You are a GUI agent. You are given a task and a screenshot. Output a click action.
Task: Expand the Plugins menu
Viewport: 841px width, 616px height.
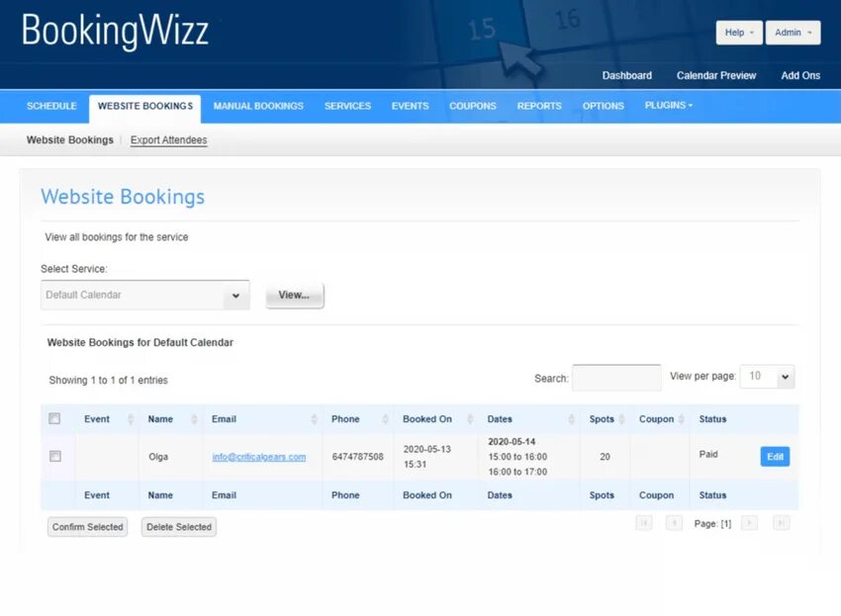click(x=668, y=106)
